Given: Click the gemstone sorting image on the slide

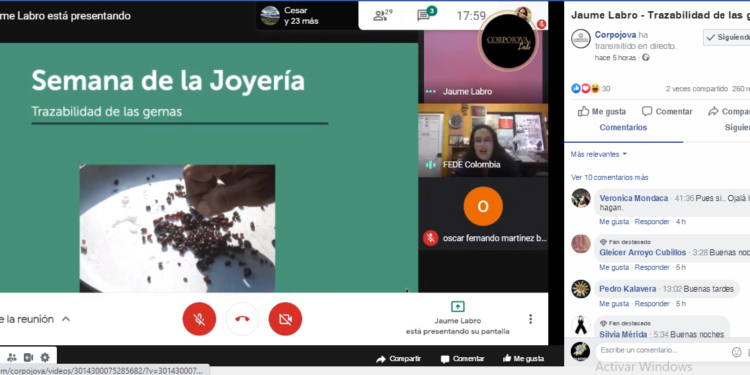Looking at the screenshot, I should (177, 229).
